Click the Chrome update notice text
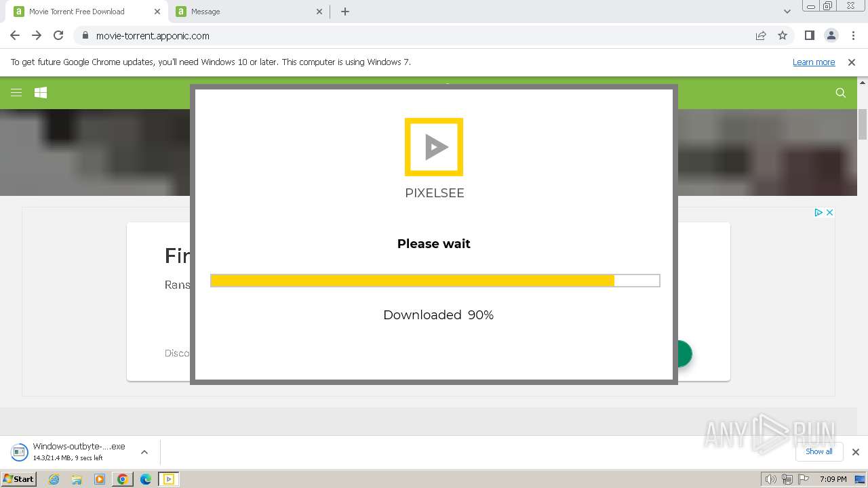Image resolution: width=868 pixels, height=488 pixels. tap(211, 62)
